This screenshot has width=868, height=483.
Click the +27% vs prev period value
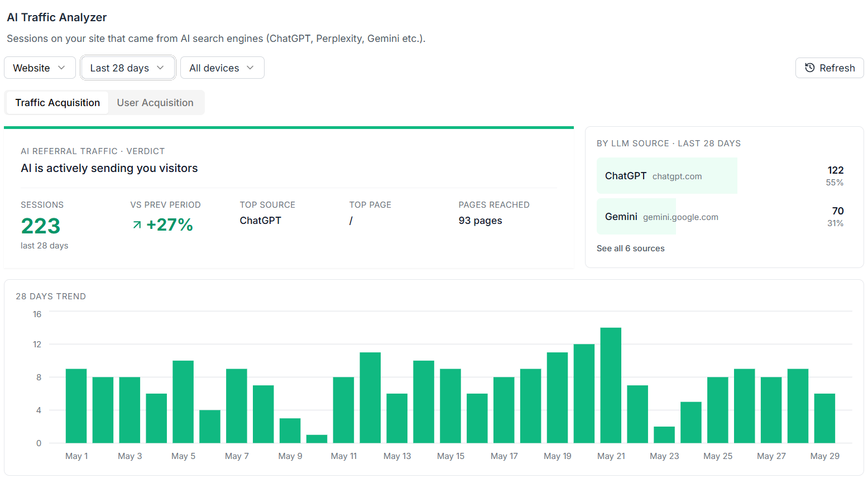point(170,225)
